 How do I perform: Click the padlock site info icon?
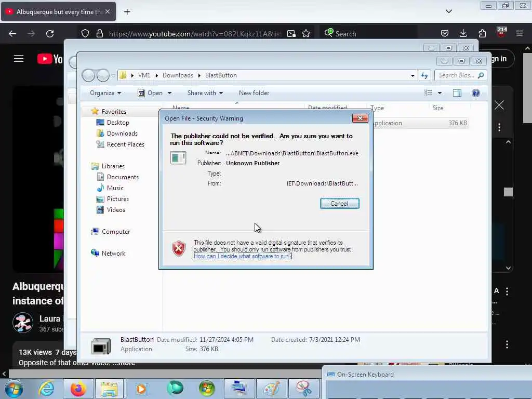coord(99,33)
